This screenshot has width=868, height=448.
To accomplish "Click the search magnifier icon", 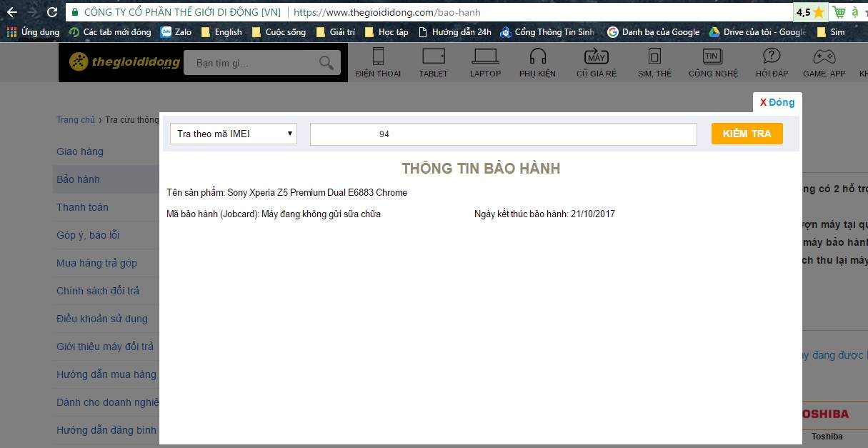I will (326, 63).
